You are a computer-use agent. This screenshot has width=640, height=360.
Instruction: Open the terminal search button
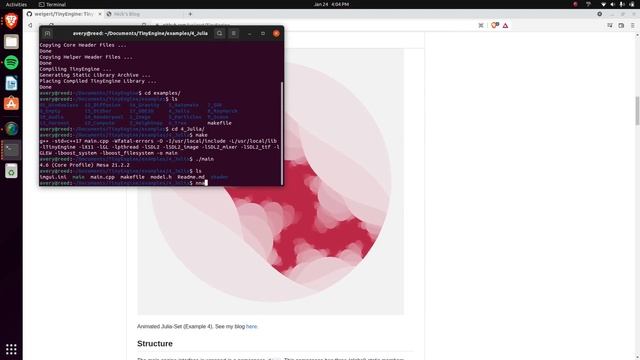(x=220, y=33)
